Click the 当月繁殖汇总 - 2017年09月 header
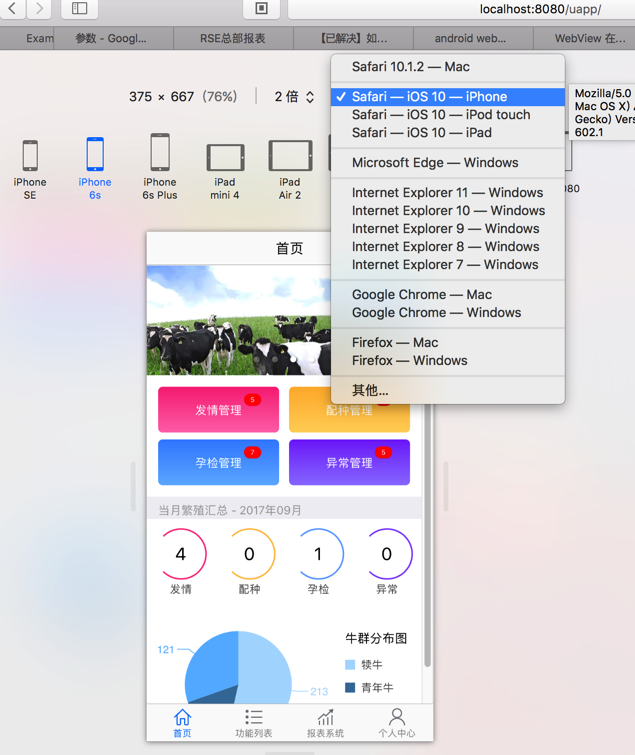Viewport: 635px width, 755px height. [284, 510]
